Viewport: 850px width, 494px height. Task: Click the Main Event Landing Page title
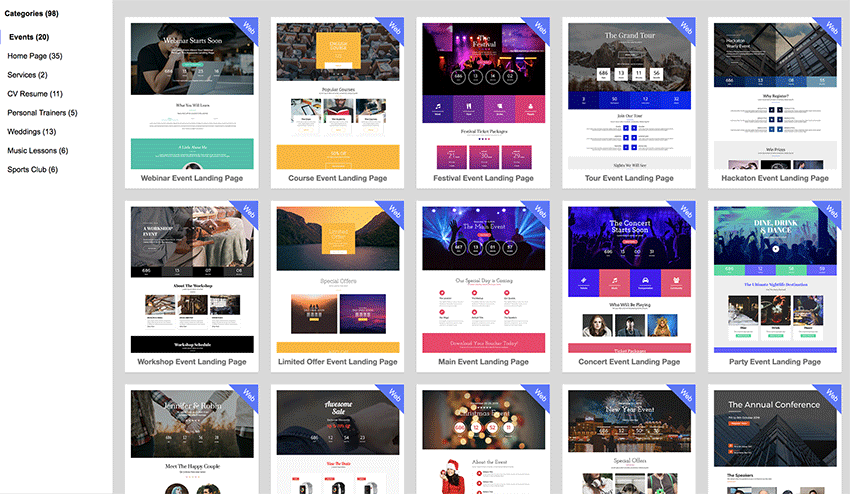coord(484,362)
